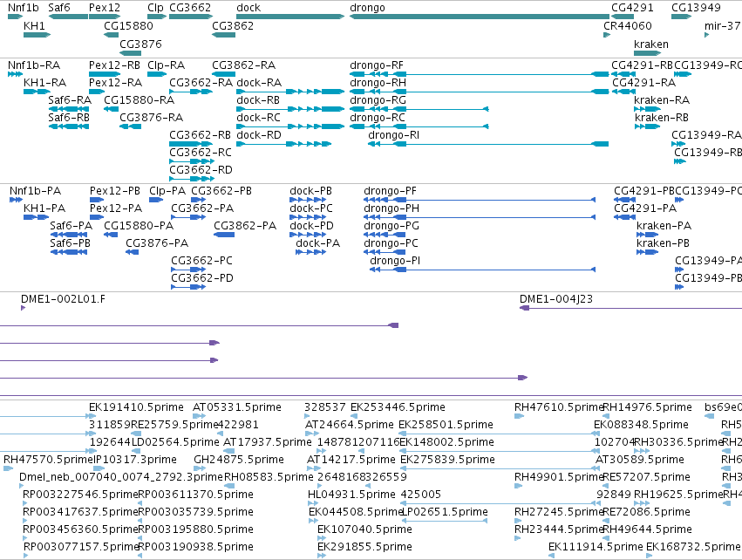Click the dock-RB transcript label
742x560 pixels.
[258, 100]
